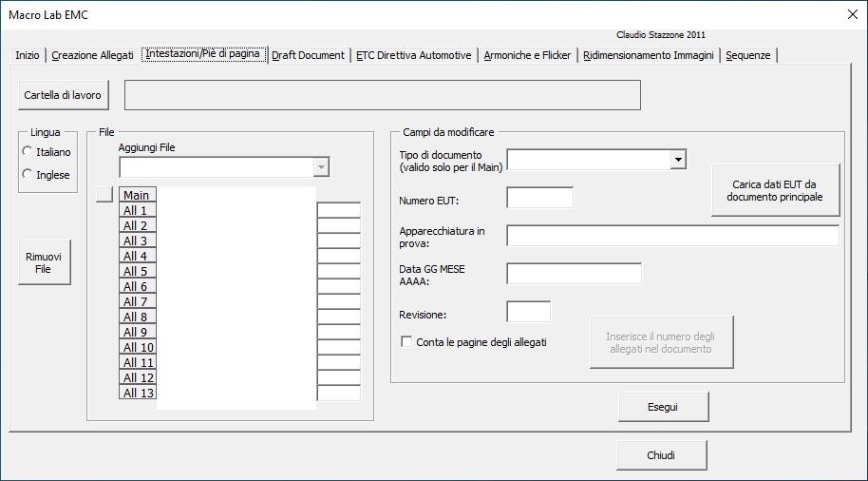Click the small button beside Main
This screenshot has width=868, height=481.
[104, 195]
